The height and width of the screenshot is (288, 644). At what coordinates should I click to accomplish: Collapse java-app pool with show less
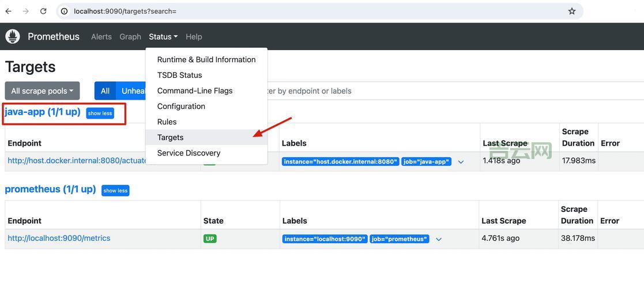click(100, 113)
